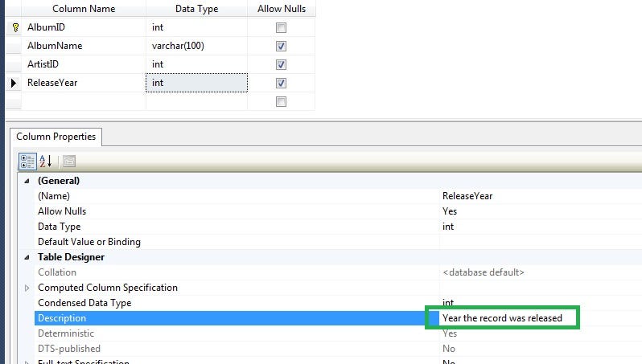This screenshot has width=642, height=364.
Task: Click the int data type of AlbumID
Action: 196,27
